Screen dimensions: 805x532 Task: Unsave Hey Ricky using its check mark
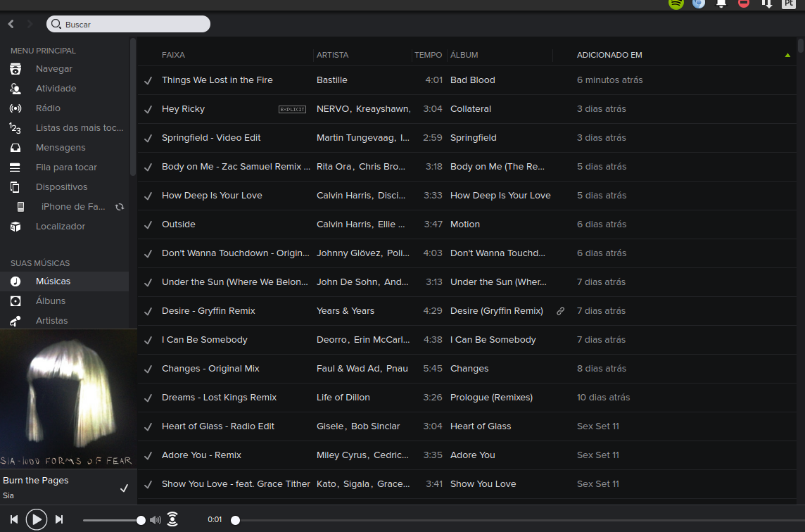pos(148,109)
